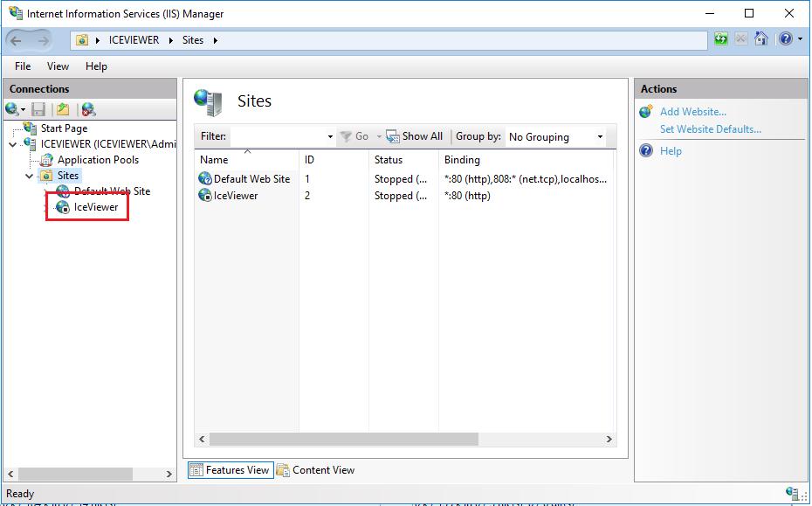Select the Default Web Site row in the list
This screenshot has width=812, height=506.
404,179
